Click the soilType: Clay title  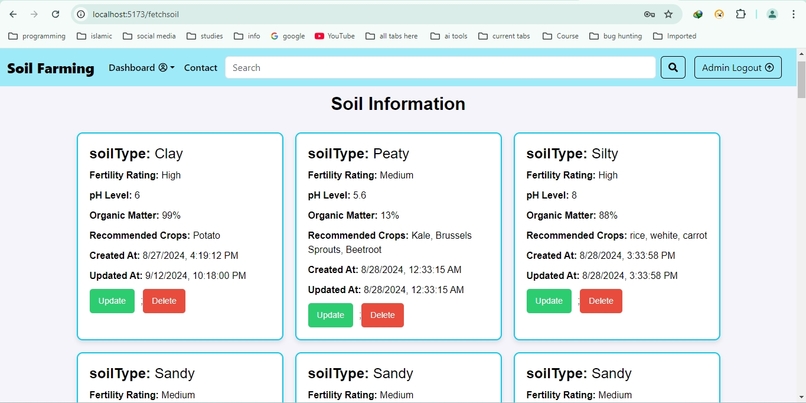(136, 154)
